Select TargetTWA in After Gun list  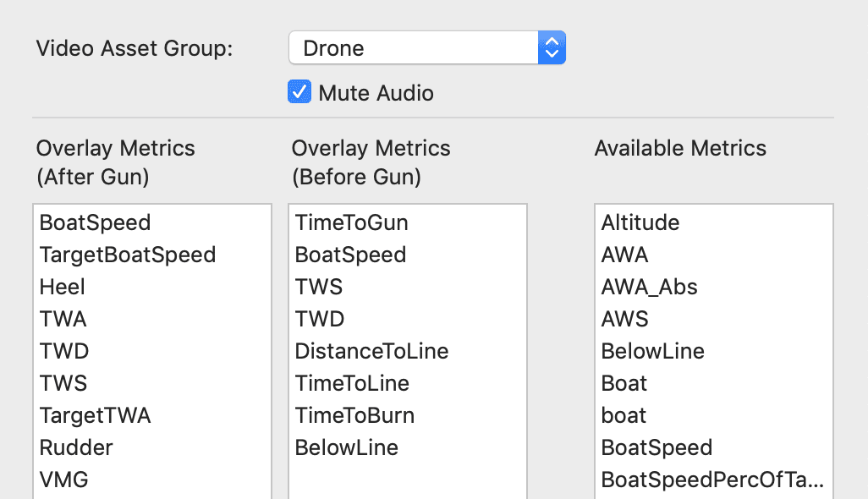[x=152, y=415]
